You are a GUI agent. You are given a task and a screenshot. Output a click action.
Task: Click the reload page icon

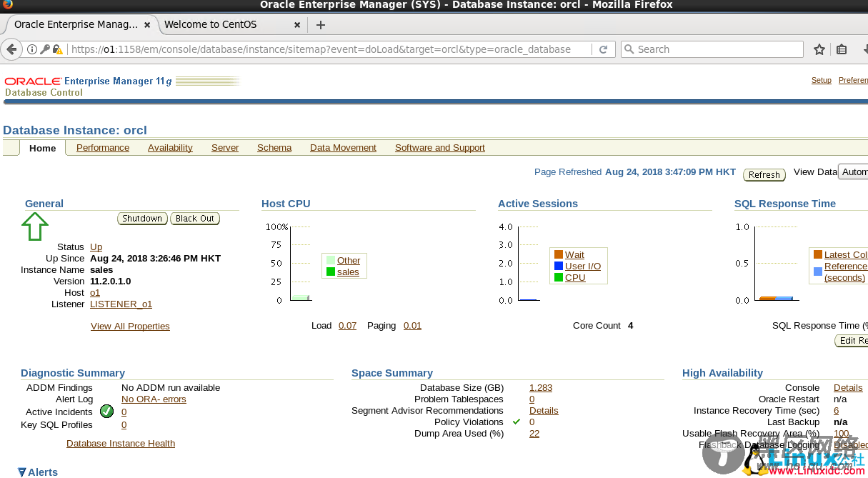603,49
